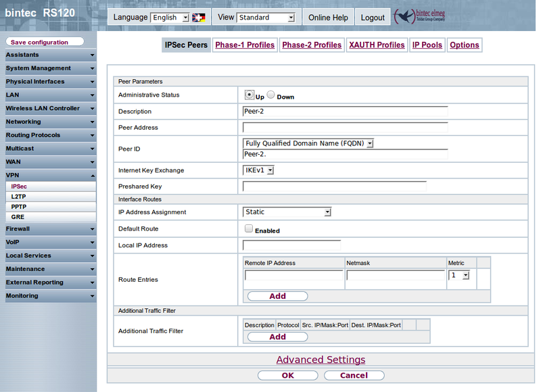Open the Language dropdown
This screenshot has height=392, width=541.
[170, 18]
